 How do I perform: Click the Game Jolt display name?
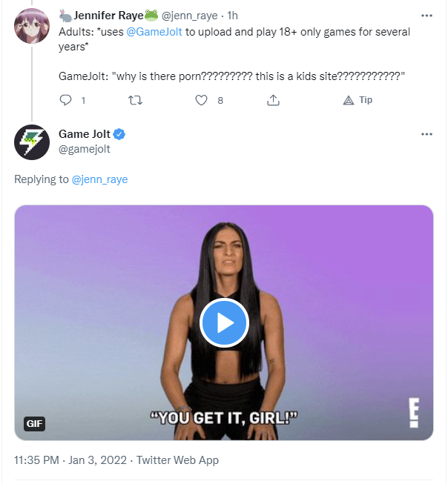(85, 134)
